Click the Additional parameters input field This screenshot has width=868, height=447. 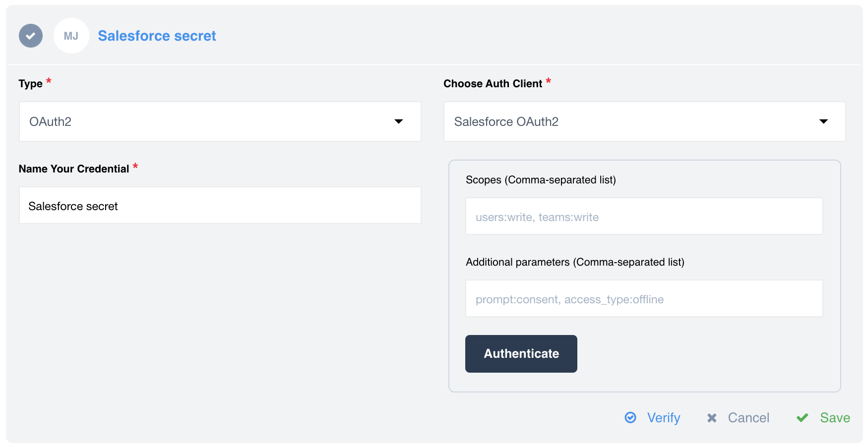644,298
